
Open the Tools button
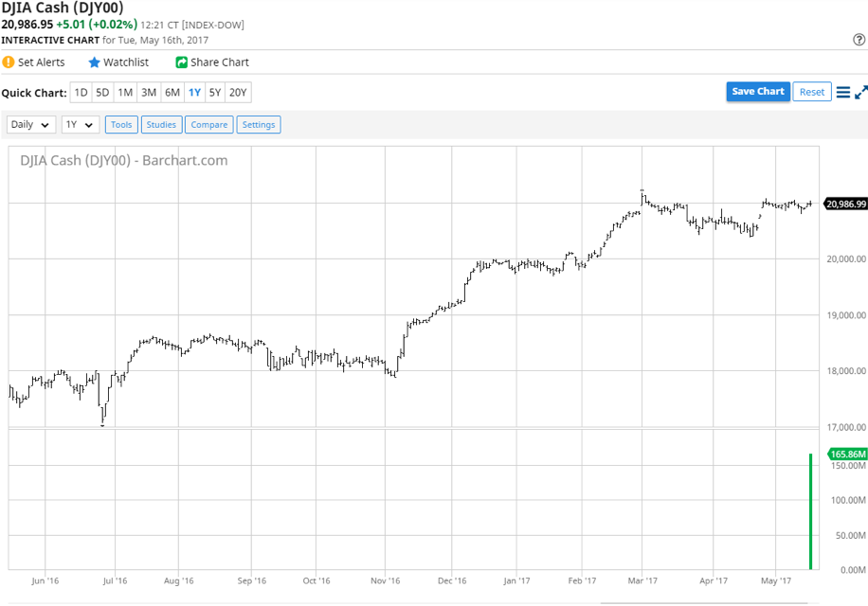point(121,124)
